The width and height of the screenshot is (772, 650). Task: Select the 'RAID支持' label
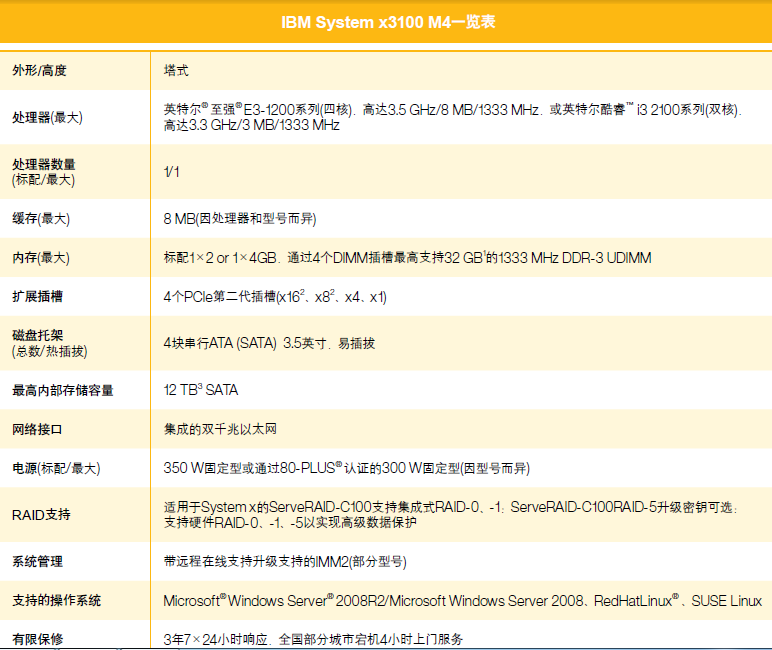[41, 515]
